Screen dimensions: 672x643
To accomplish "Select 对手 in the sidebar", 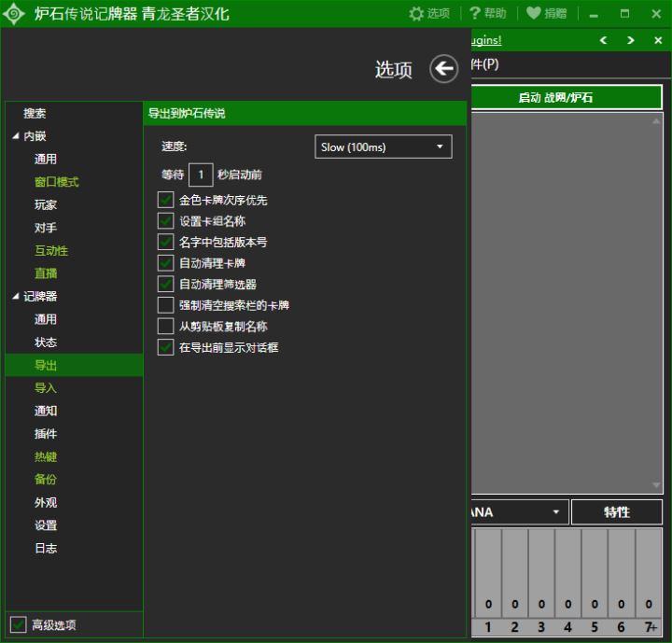I will click(46, 228).
